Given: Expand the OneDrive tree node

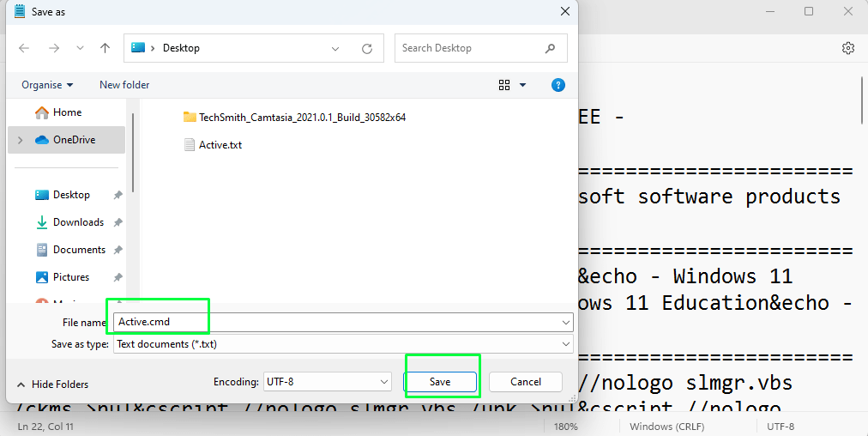Looking at the screenshot, I should point(21,140).
